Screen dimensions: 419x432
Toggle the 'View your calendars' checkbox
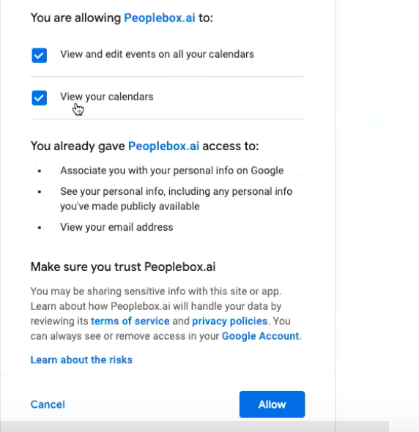39,98
